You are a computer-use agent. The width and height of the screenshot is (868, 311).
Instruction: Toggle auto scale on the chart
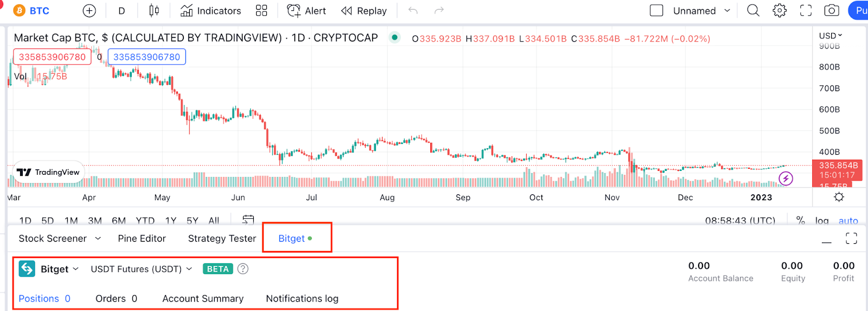[848, 221]
